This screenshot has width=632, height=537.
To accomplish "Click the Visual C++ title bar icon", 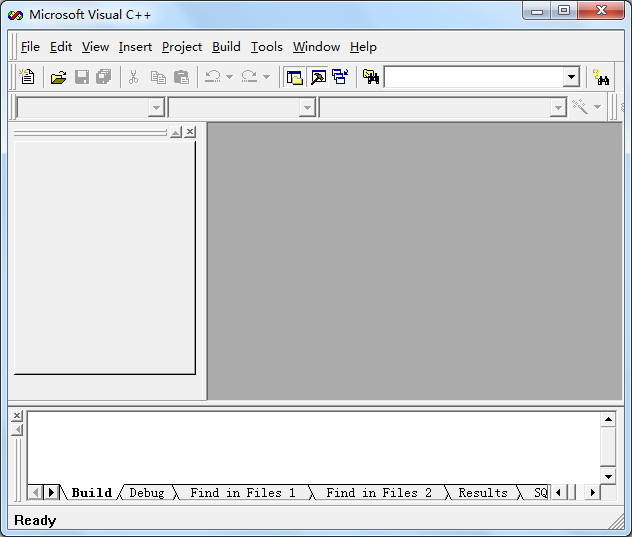I will [x=15, y=15].
